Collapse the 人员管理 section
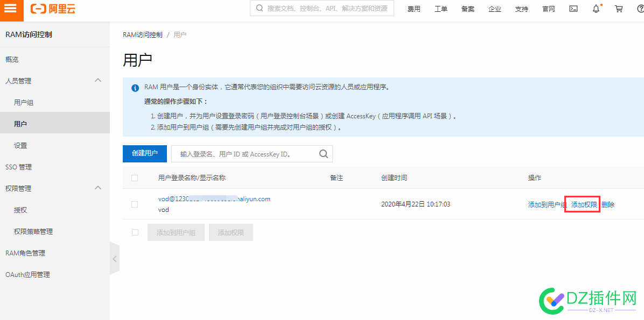The image size is (644, 320). click(98, 81)
